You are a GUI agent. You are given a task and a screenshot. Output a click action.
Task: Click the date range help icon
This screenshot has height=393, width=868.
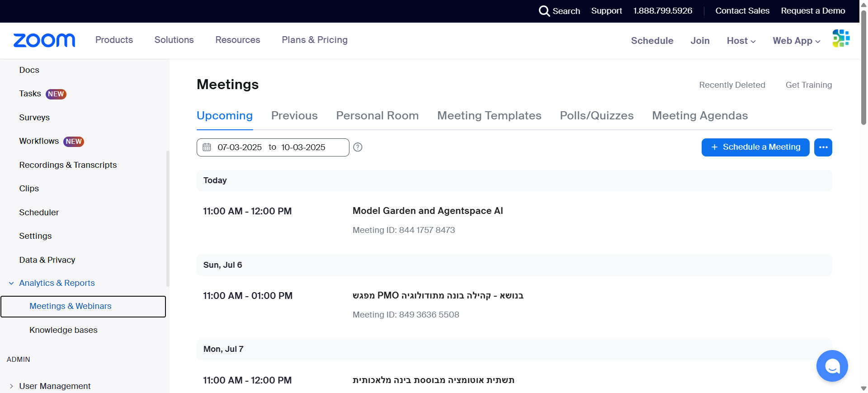pyautogui.click(x=358, y=147)
